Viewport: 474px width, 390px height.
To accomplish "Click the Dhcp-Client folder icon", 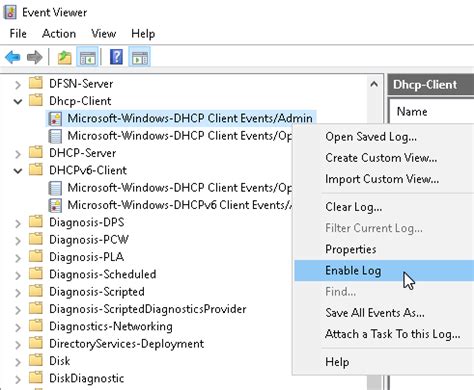I will pos(36,100).
